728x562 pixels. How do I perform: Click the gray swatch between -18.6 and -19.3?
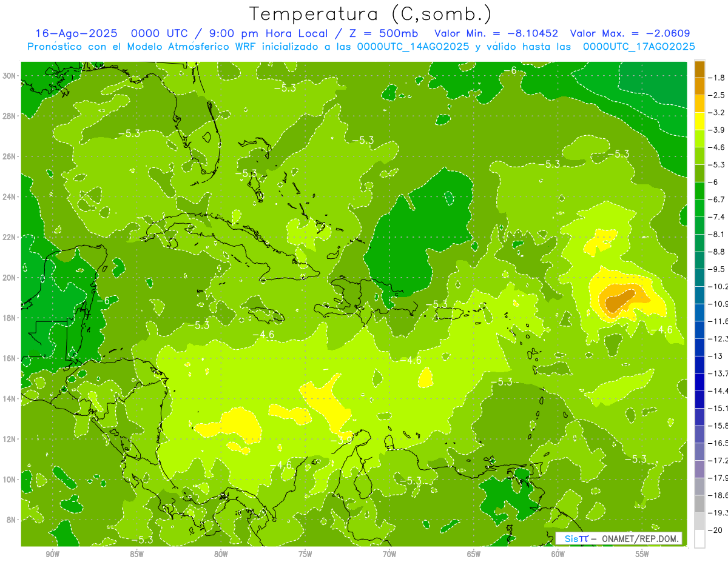tap(699, 504)
